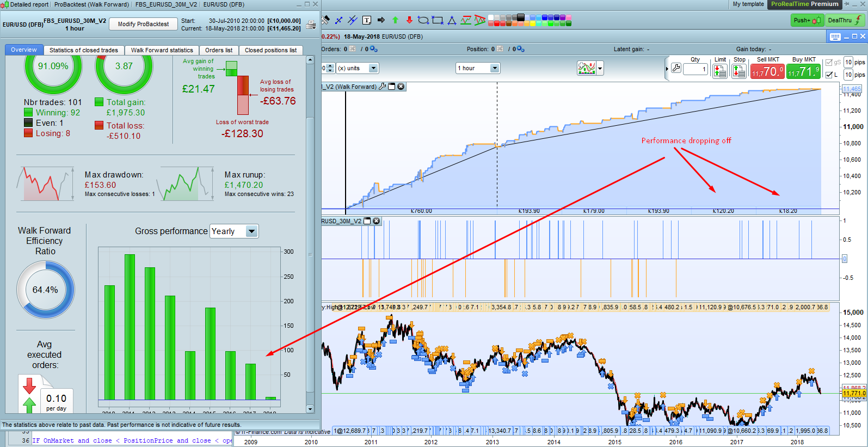The width and height of the screenshot is (868, 447).
Task: Open My template menu
Action: [x=748, y=4]
